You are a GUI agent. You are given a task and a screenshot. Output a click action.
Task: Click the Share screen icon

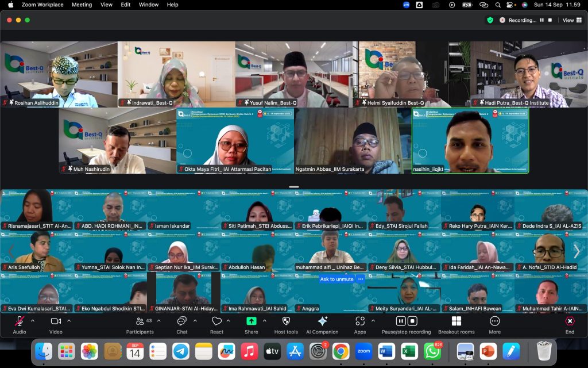pyautogui.click(x=251, y=321)
